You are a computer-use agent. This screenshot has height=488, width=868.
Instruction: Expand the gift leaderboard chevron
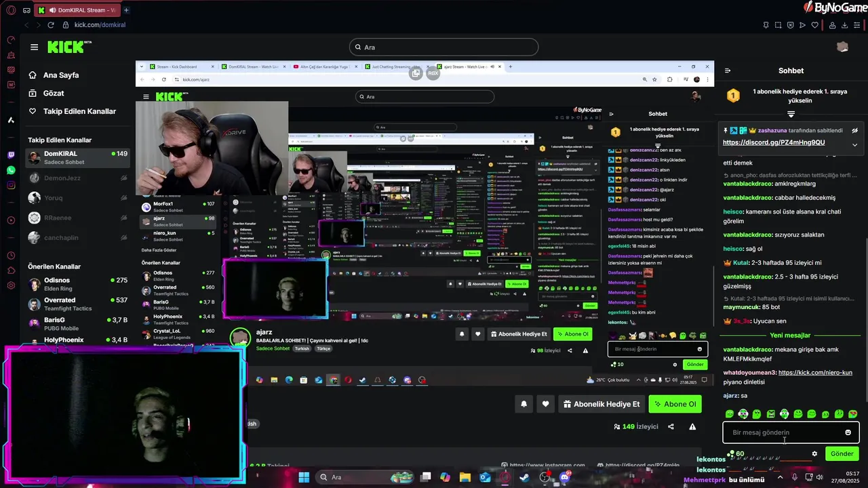791,114
